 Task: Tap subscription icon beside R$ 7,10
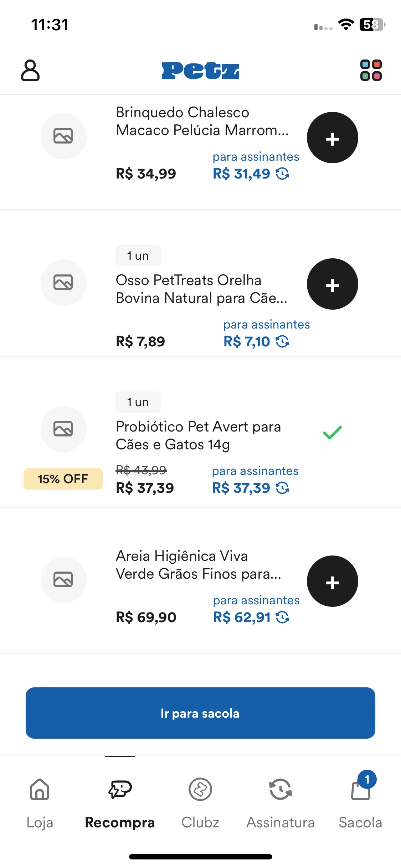click(282, 342)
